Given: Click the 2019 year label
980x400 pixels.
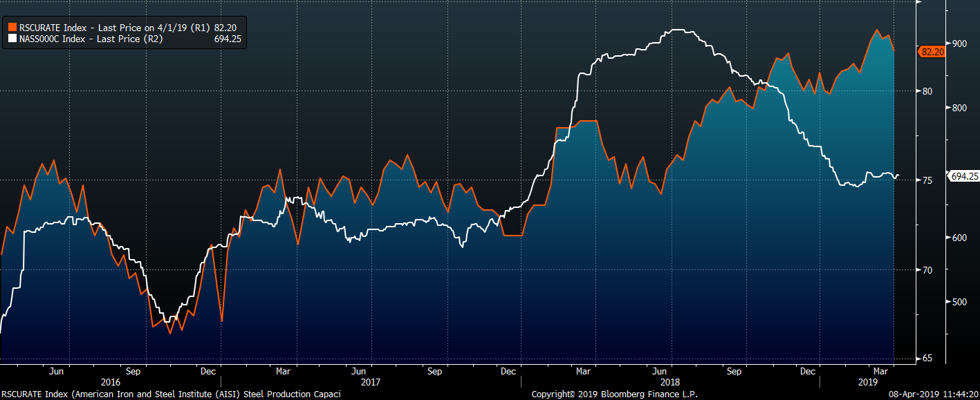Looking at the screenshot, I should (x=868, y=381).
